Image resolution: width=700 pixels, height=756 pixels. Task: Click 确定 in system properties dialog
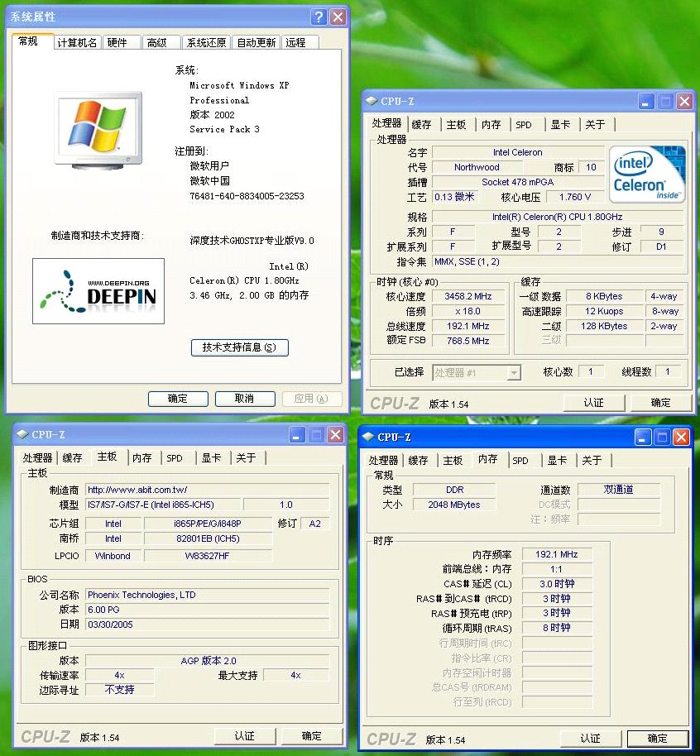pos(177,398)
